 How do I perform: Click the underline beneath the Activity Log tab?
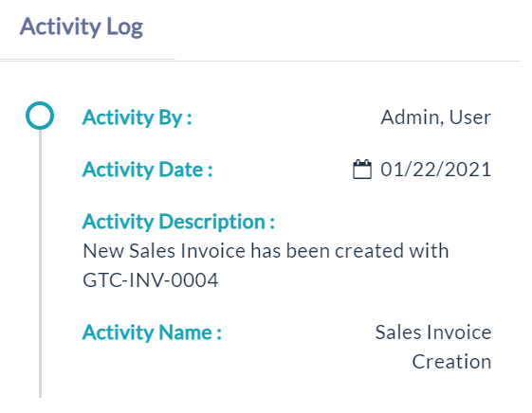(87, 60)
